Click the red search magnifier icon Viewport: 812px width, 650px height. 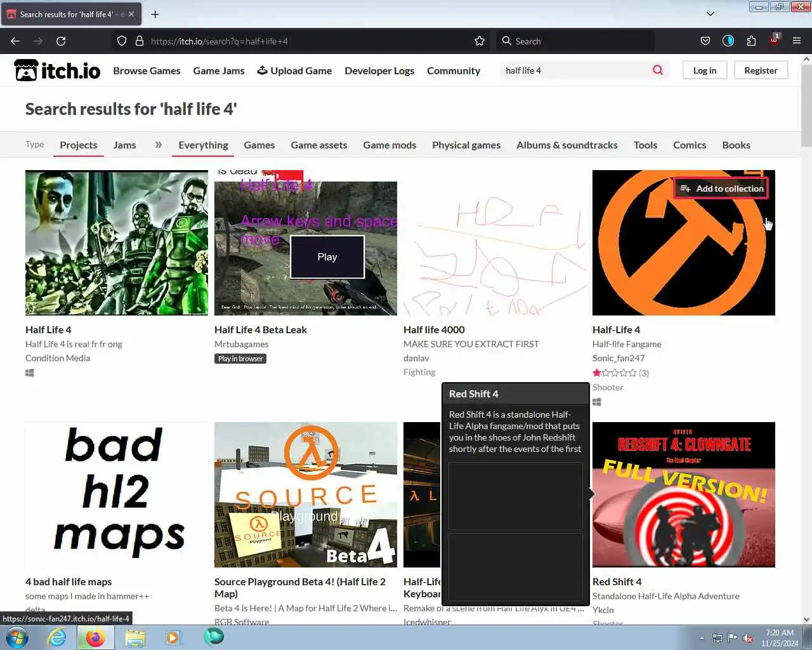click(x=658, y=70)
